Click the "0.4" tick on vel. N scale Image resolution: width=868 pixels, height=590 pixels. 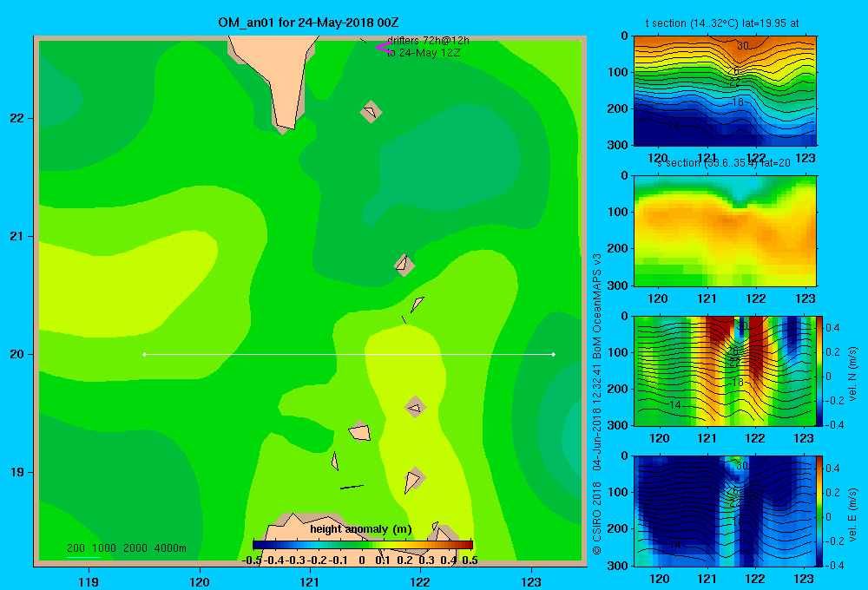[832, 328]
